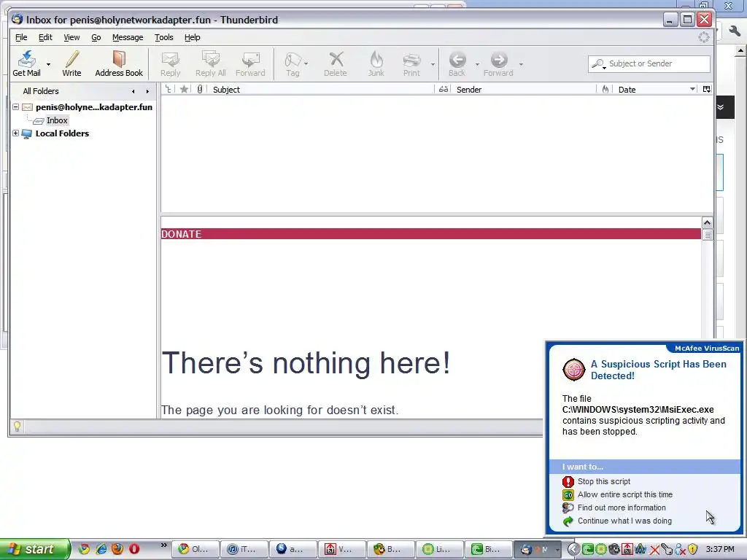Launch Firefox from quick launch bar
747x560 pixels.
[117, 549]
